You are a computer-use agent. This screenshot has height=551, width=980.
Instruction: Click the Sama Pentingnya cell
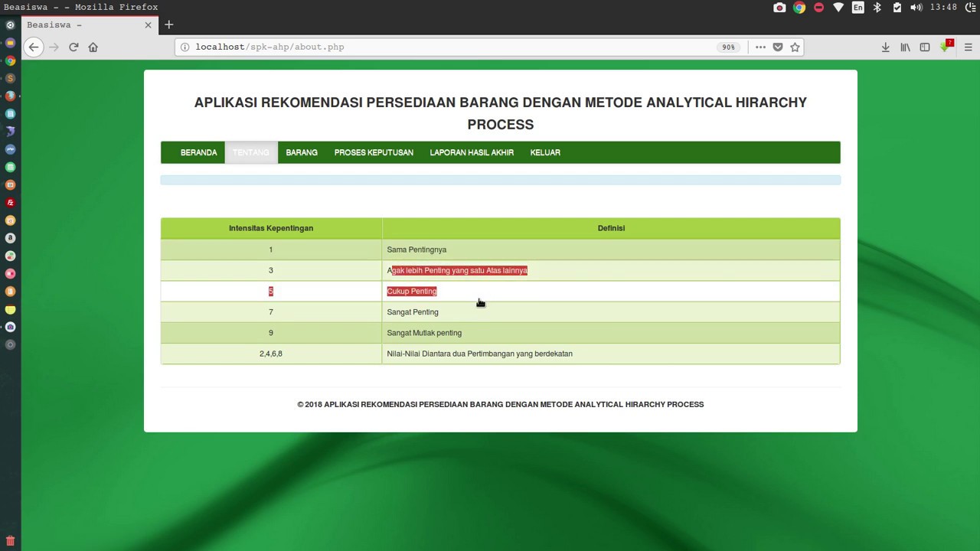point(611,249)
